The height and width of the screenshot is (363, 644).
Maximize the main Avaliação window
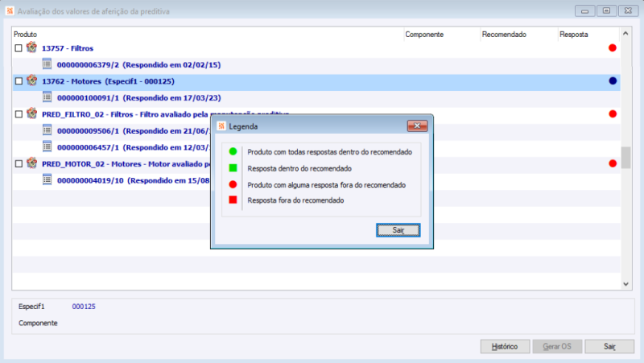click(607, 11)
